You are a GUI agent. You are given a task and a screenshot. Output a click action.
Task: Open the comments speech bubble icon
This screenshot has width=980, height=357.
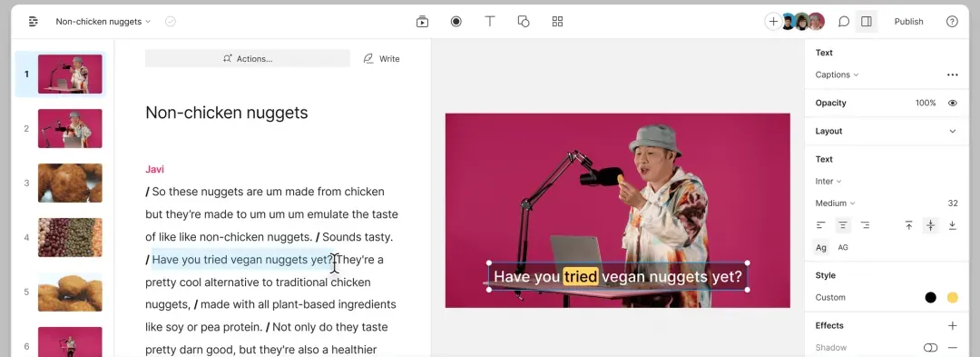click(844, 21)
